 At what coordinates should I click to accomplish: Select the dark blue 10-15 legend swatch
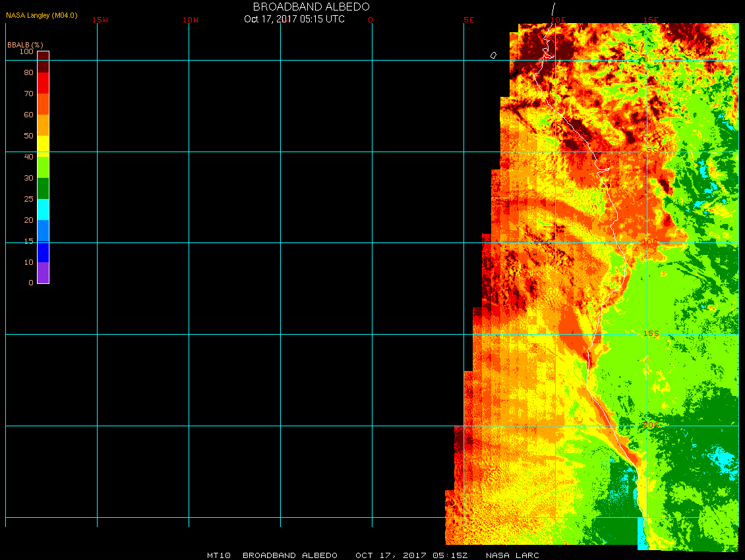[x=44, y=252]
